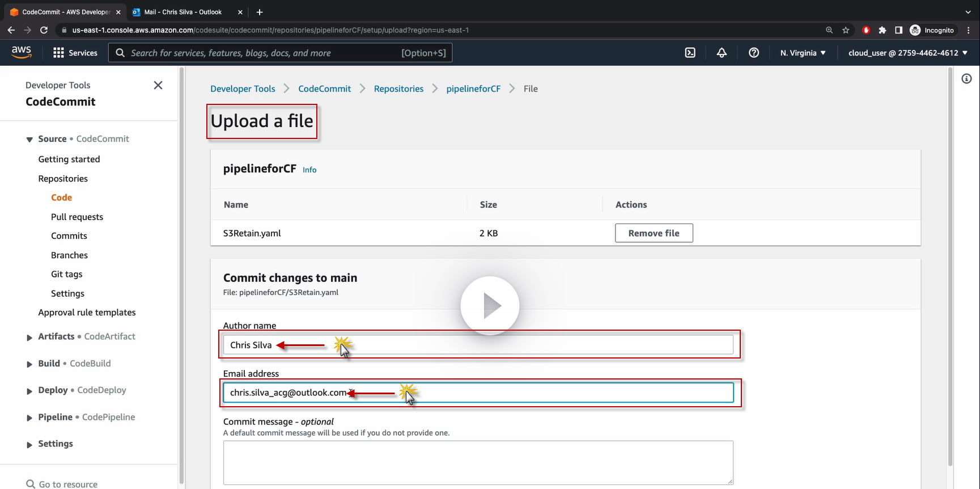Click the video play button overlay
The height and width of the screenshot is (489, 980).
click(x=490, y=306)
